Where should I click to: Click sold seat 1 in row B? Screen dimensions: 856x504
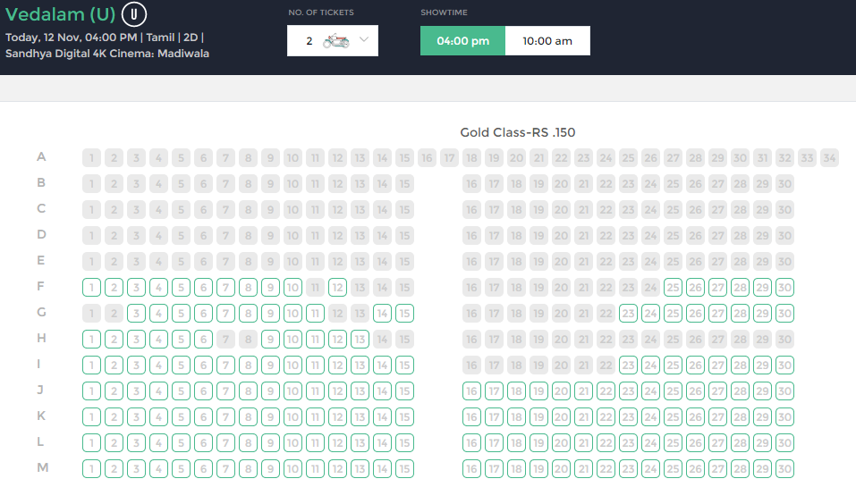[x=92, y=184]
